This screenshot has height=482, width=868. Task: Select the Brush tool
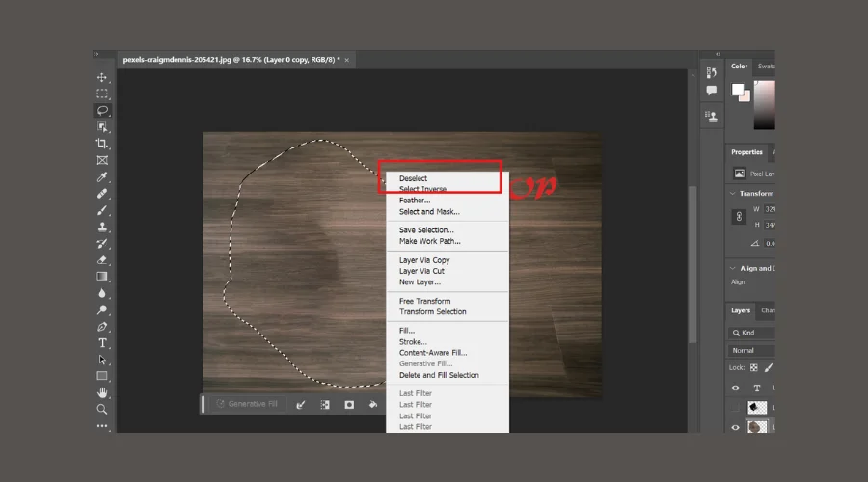click(x=102, y=210)
